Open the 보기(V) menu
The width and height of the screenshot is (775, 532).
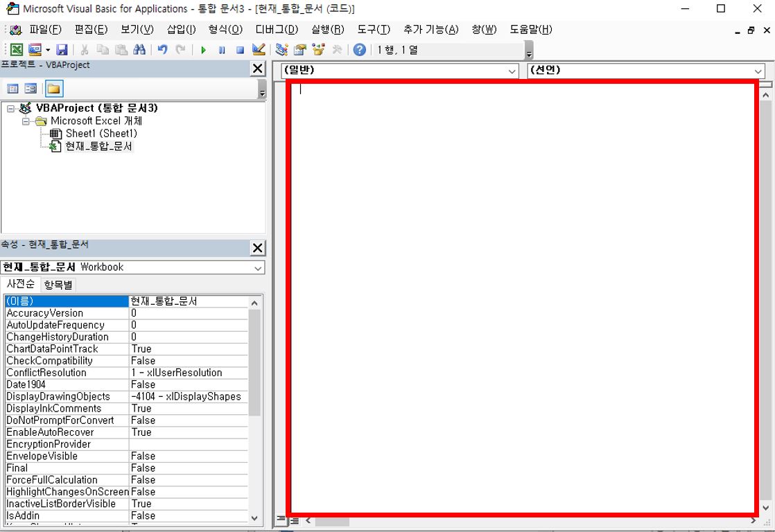pyautogui.click(x=137, y=29)
